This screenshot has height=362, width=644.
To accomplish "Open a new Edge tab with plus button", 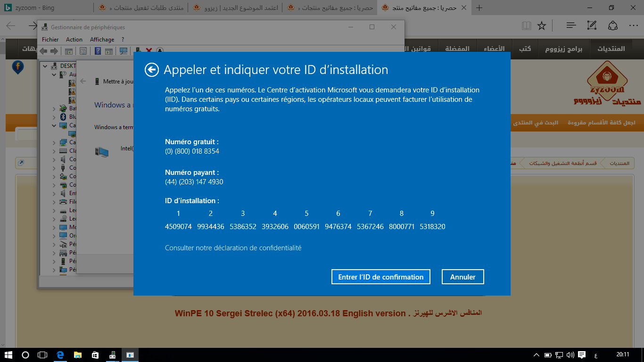I will (480, 8).
